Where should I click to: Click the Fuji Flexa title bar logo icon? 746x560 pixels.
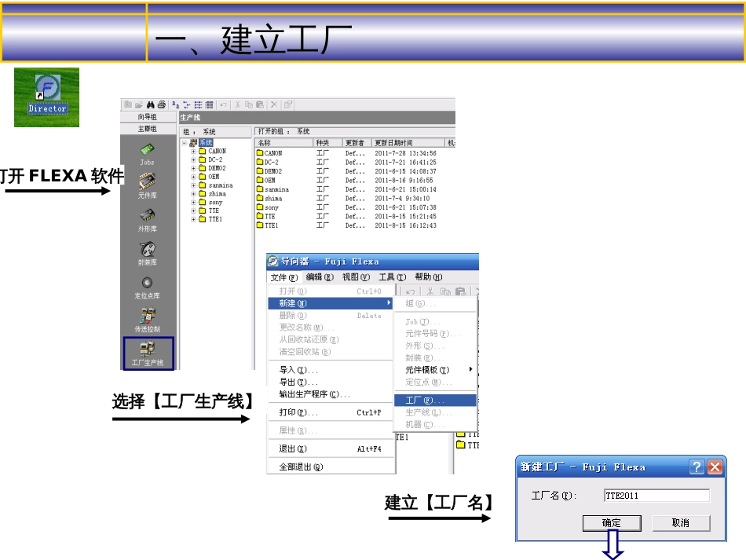click(272, 261)
